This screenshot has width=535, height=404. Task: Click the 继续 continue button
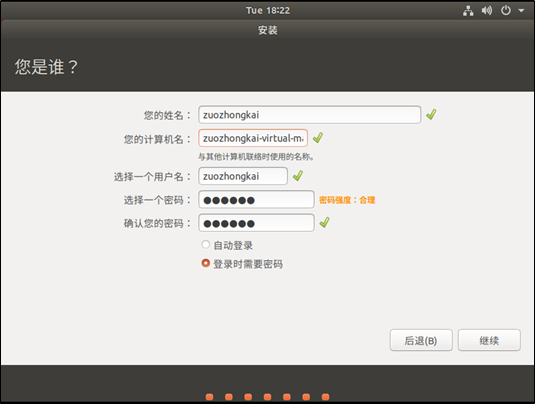[489, 340]
